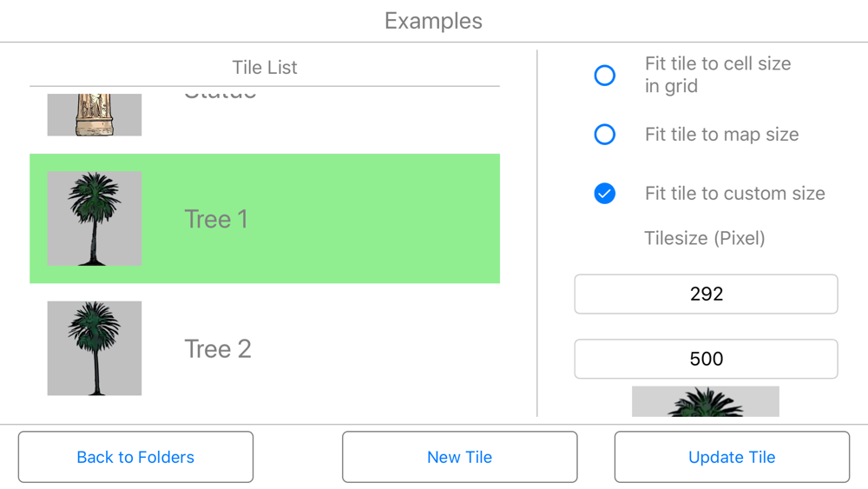
Task: Click the tile width field showing 292
Action: click(x=706, y=294)
